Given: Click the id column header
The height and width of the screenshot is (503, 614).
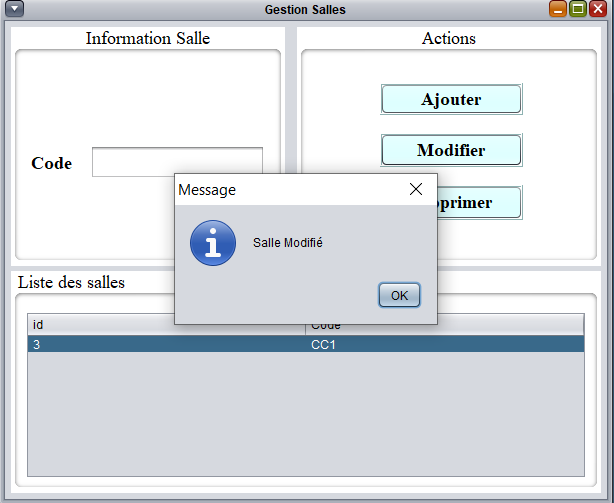Looking at the screenshot, I should (166, 325).
